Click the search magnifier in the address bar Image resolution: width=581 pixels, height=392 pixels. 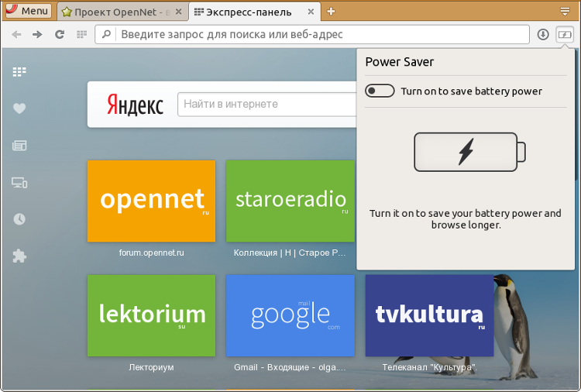point(106,34)
